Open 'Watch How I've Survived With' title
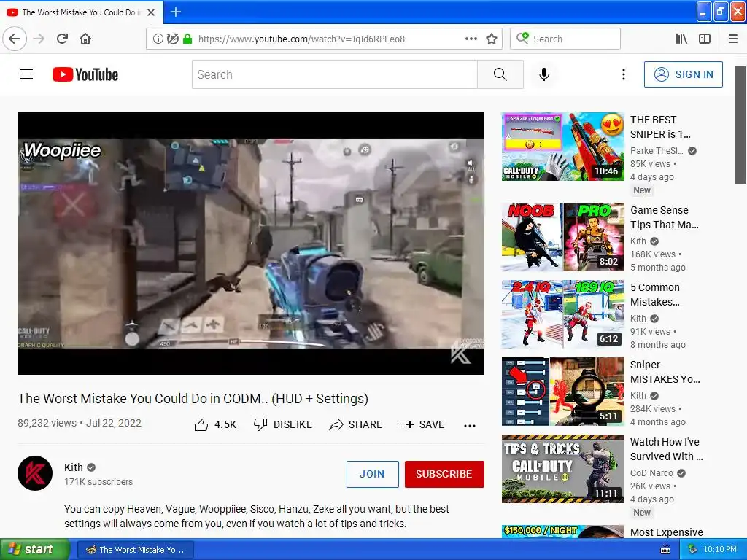 [667, 449]
